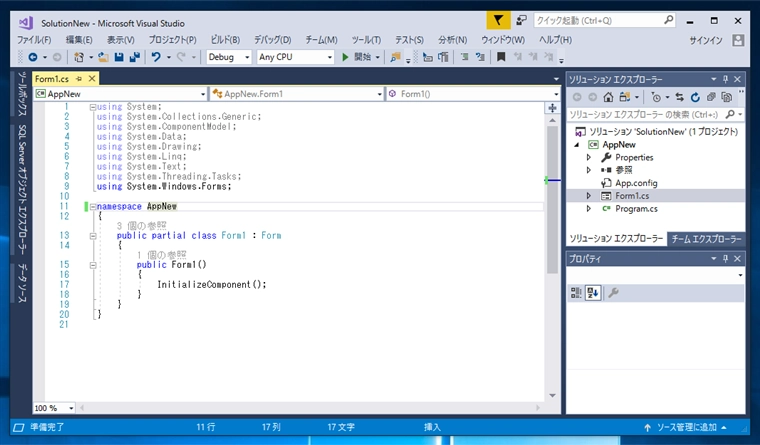Click the Undo arrow in the toolbar
760x445 pixels.
click(156, 57)
